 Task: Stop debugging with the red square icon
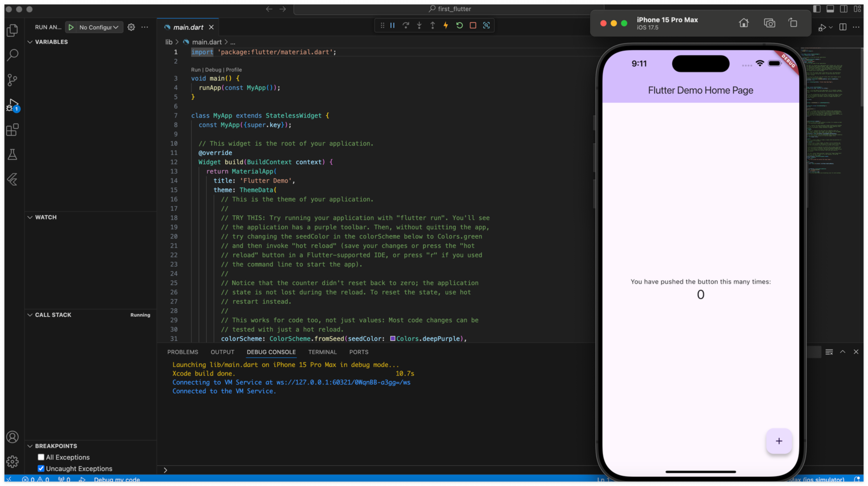(x=473, y=25)
